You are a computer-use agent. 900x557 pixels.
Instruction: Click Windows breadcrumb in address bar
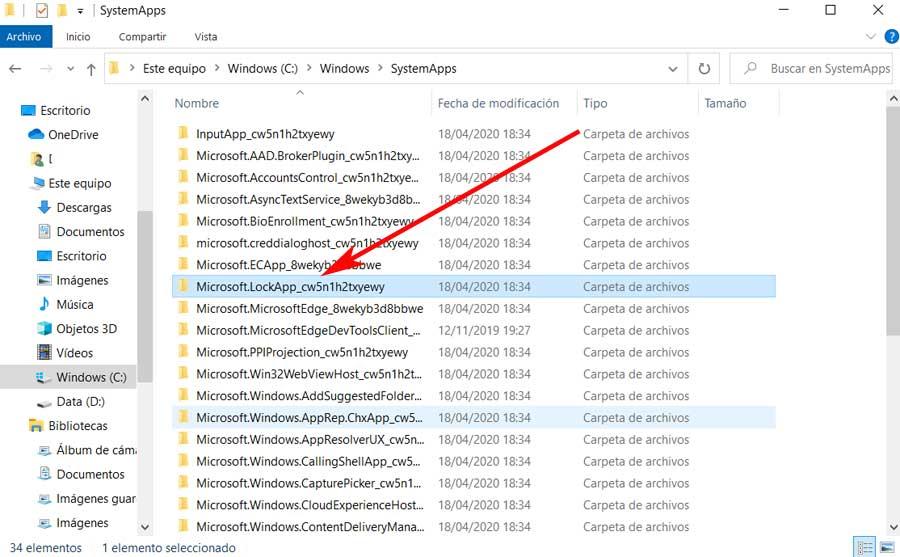[344, 68]
